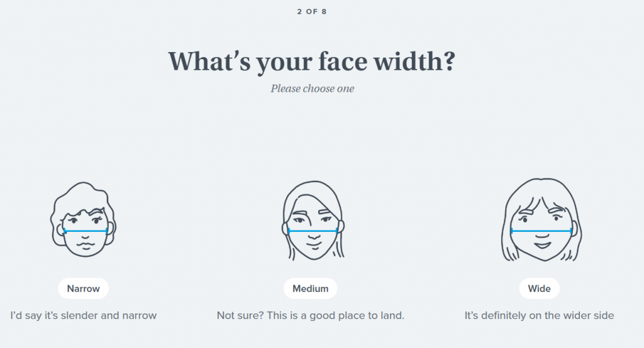Click the curly hair atop the narrow face

coord(84,196)
